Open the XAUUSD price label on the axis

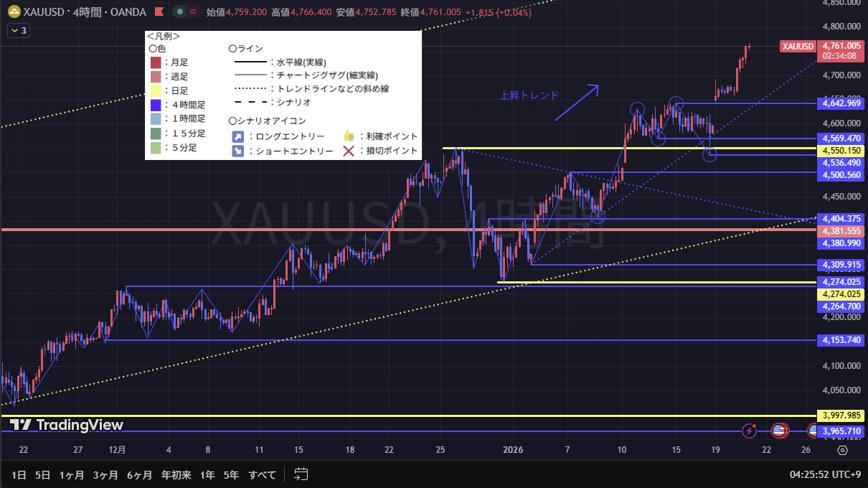click(x=798, y=47)
